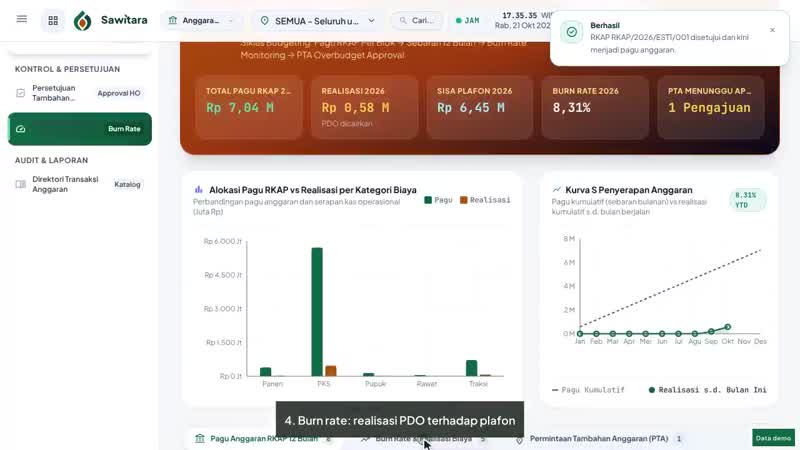This screenshot has height=450, width=800.
Task: Click the Okt data point on Kurva S
Action: pyautogui.click(x=728, y=327)
